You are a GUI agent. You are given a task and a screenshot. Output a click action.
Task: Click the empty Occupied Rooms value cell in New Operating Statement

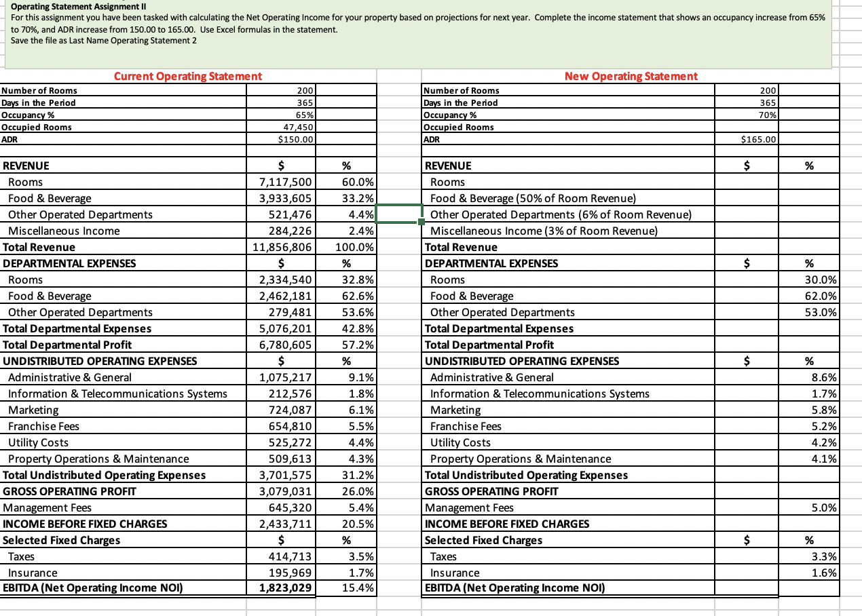pyautogui.click(x=748, y=127)
